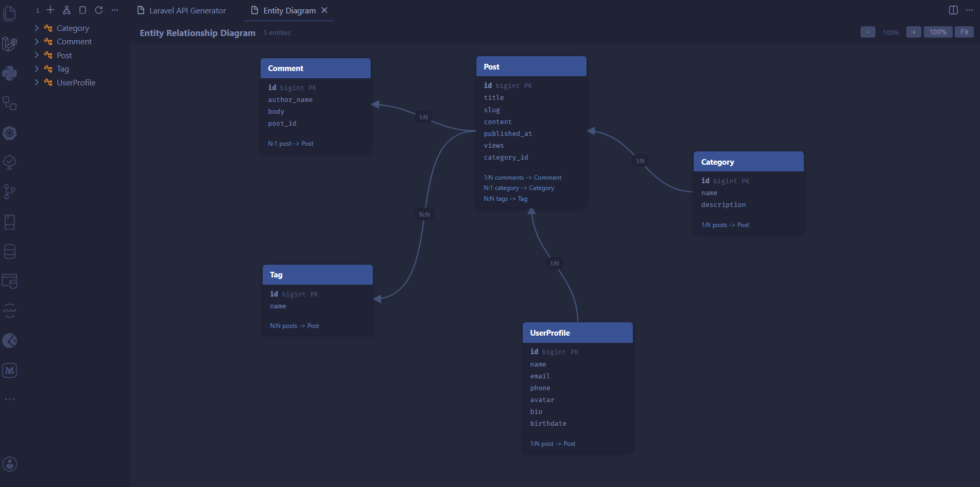980x487 pixels.
Task: Click the published_at field in Post
Action: click(508, 134)
